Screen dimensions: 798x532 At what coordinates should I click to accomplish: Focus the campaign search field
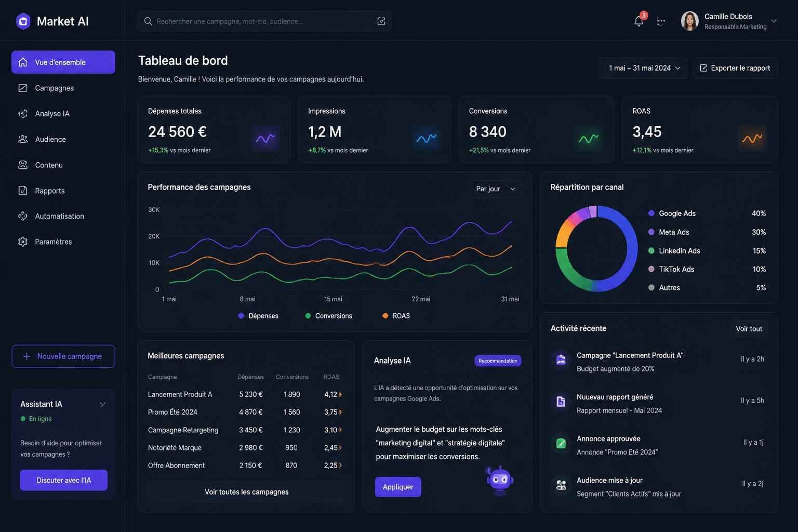point(264,21)
